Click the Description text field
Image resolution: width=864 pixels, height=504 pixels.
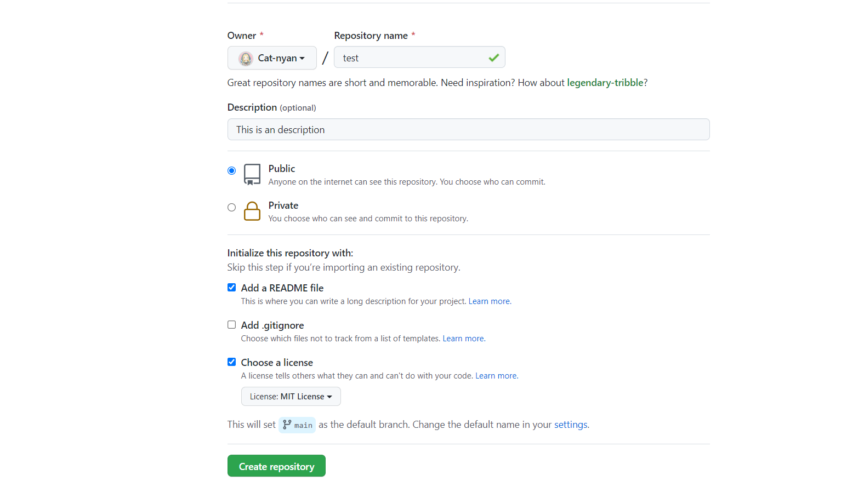[468, 130]
